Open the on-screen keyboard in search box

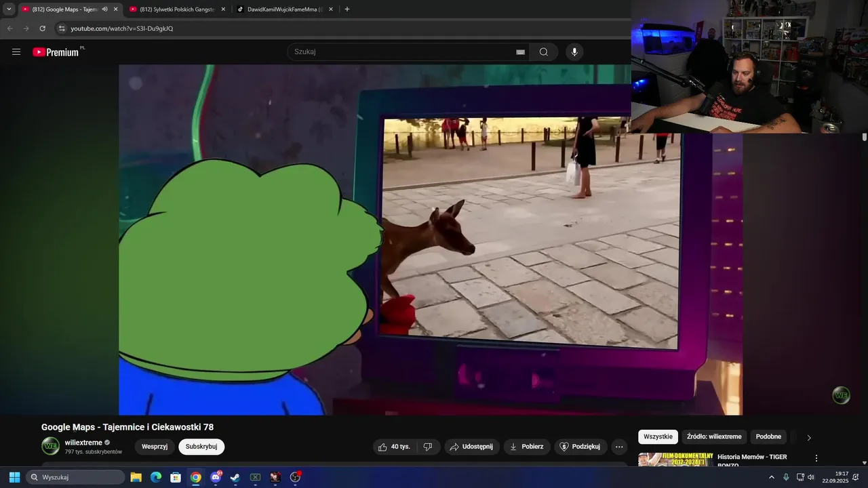click(520, 52)
